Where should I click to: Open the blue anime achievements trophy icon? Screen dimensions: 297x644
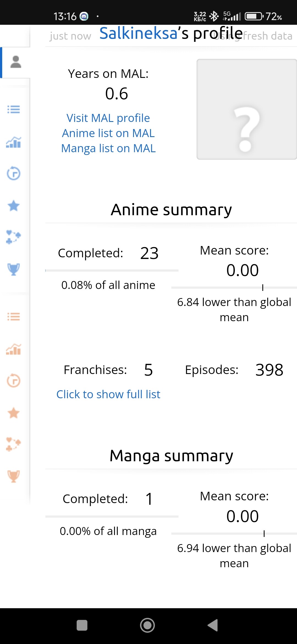[x=13, y=269]
